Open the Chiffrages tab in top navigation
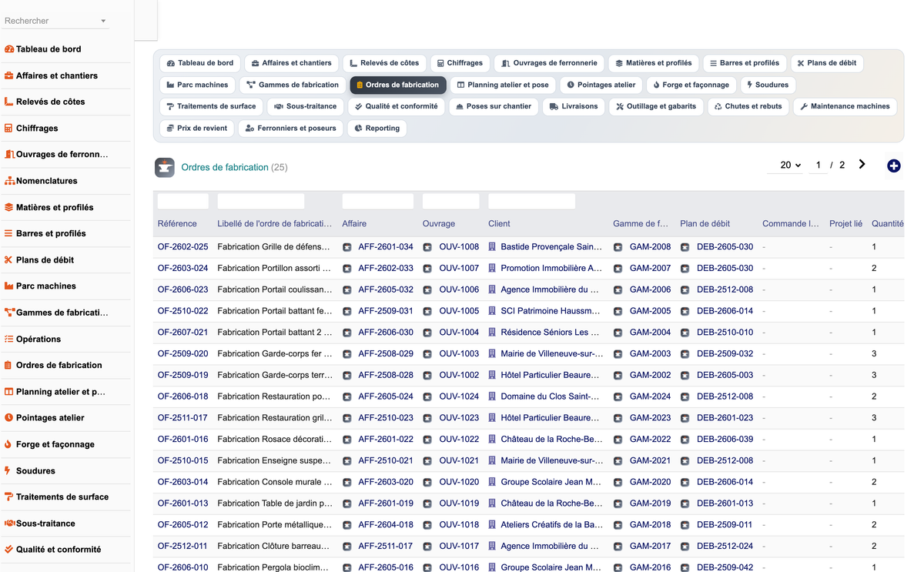Viewport: 924px width, 572px height. click(460, 63)
